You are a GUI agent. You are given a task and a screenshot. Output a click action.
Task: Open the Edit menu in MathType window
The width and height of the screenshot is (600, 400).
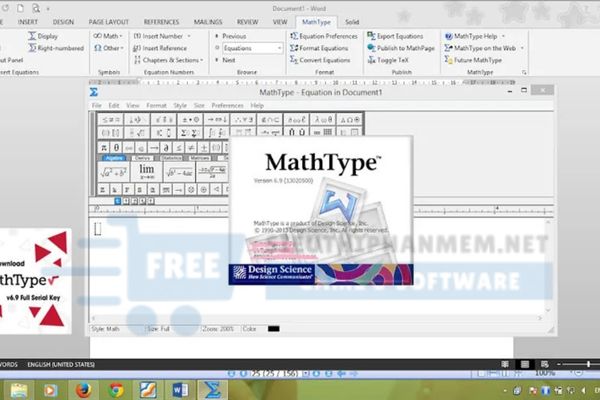click(114, 105)
